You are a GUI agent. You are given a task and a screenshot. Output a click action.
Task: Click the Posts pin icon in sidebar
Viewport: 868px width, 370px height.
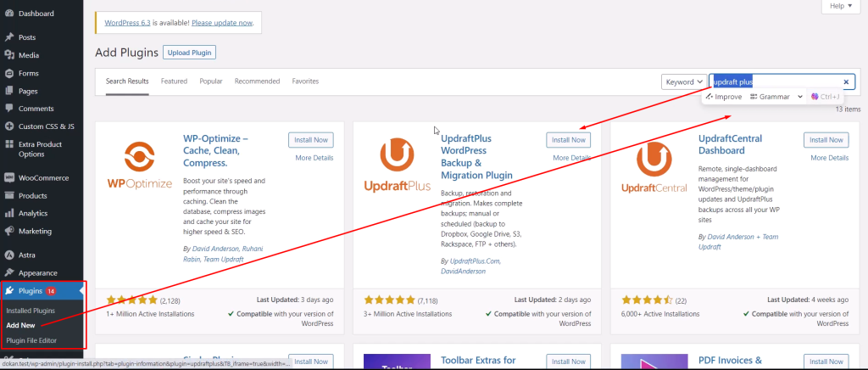click(8, 37)
